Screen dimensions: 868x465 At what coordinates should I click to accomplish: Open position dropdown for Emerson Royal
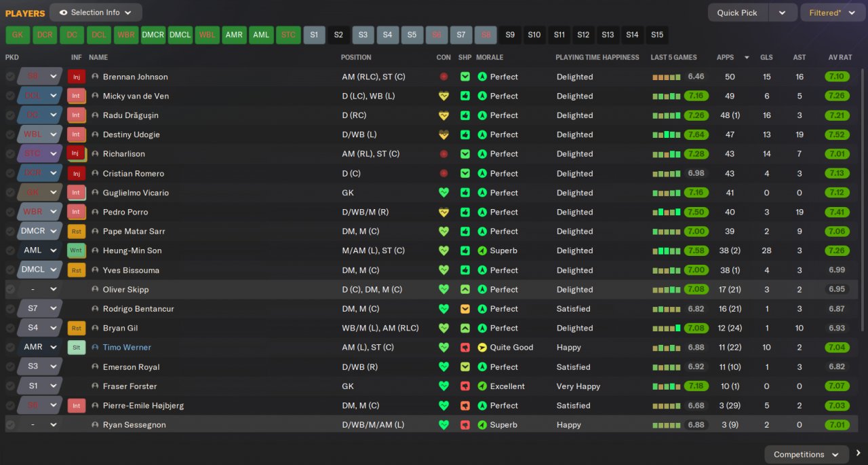[x=54, y=367]
